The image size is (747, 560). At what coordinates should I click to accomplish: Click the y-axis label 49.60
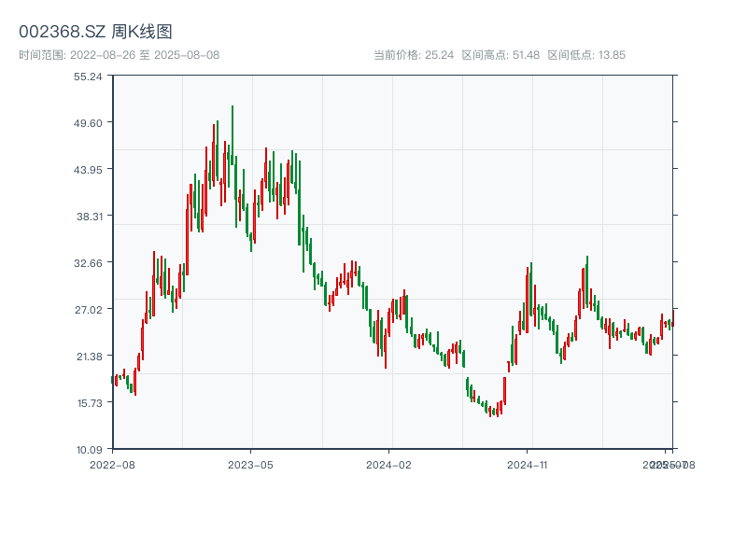pyautogui.click(x=88, y=123)
